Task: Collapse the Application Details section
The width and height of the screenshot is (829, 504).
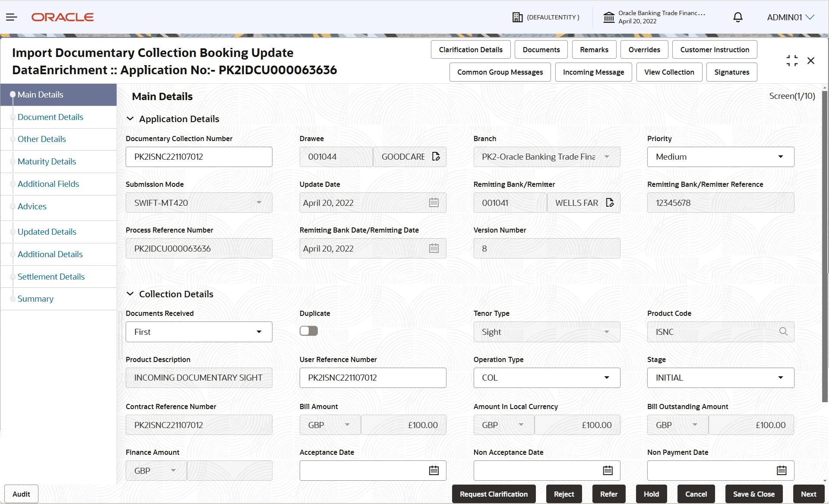Action: [130, 119]
